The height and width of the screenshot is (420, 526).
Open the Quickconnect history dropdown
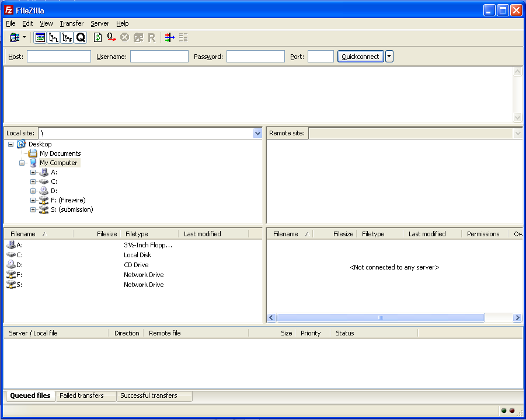click(389, 57)
